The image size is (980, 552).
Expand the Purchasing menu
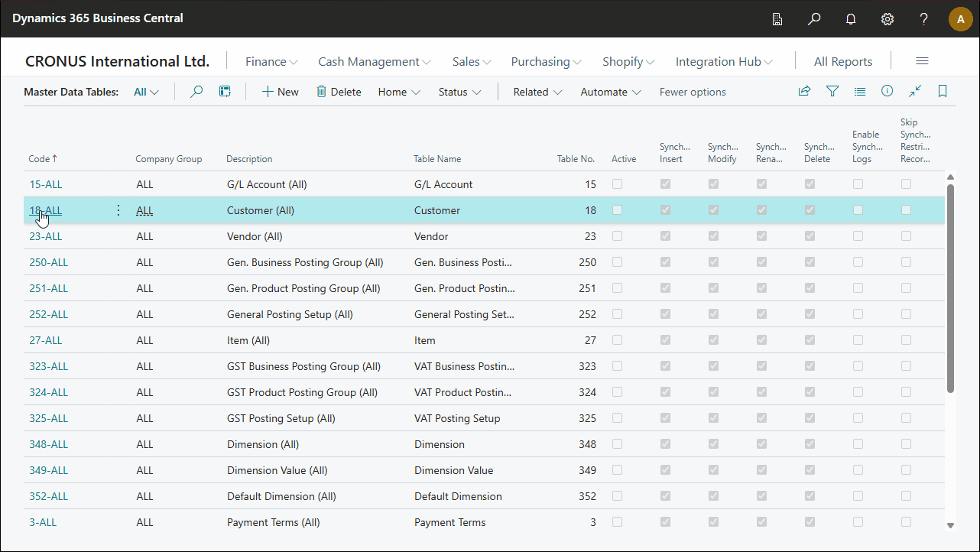547,61
